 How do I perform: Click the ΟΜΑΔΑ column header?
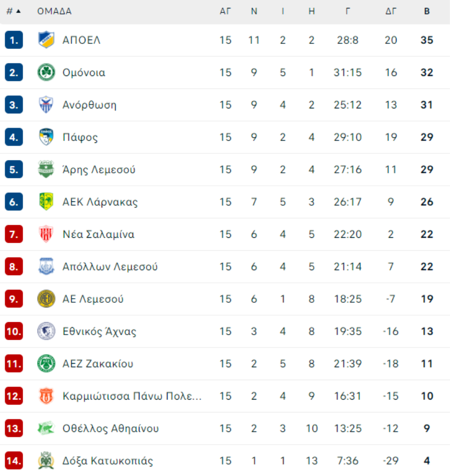pyautogui.click(x=54, y=11)
